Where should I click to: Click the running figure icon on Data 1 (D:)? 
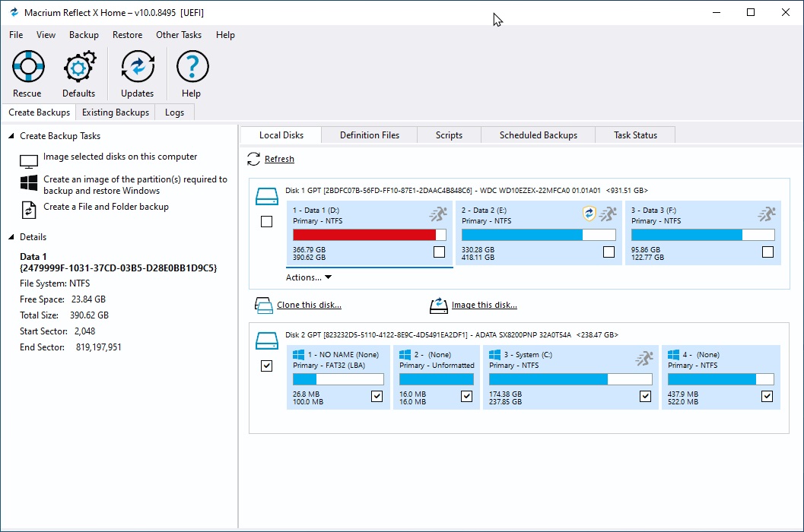click(438, 214)
